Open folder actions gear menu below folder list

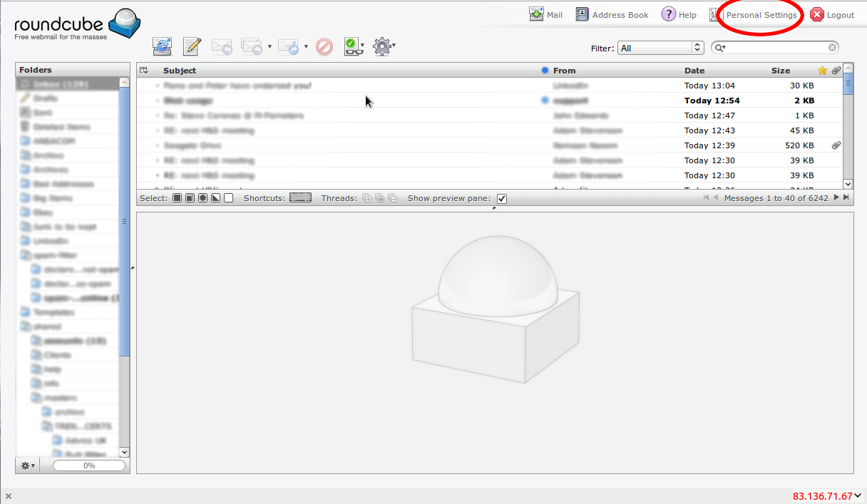pyautogui.click(x=28, y=466)
